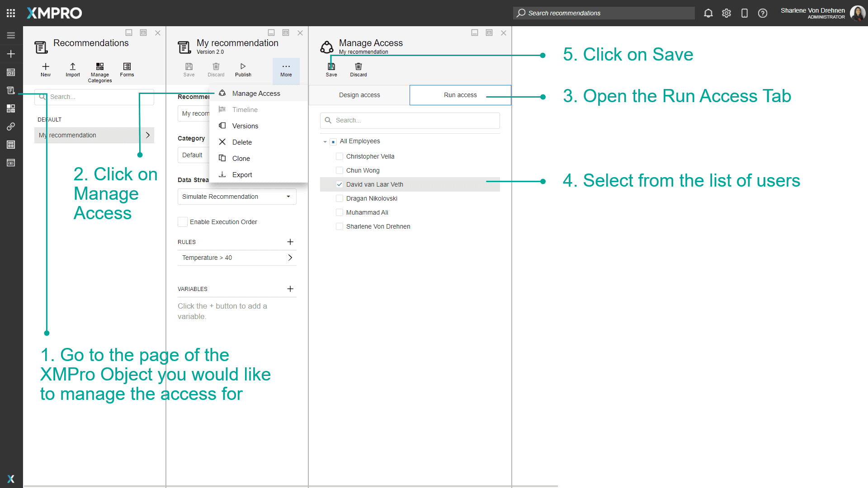Switch to the Design access tab
The width and height of the screenshot is (868, 488).
359,95
